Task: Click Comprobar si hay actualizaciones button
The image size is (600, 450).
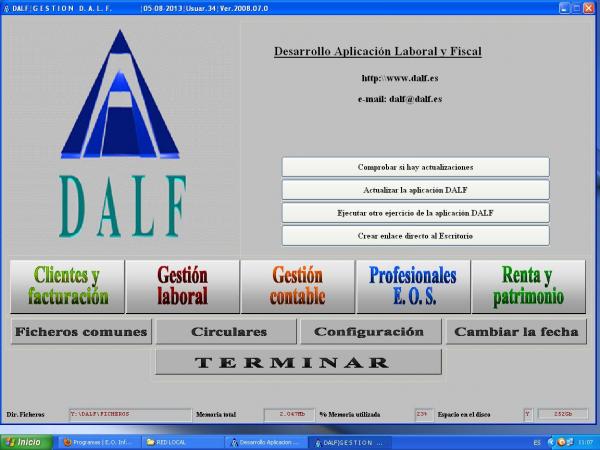Action: (x=416, y=167)
